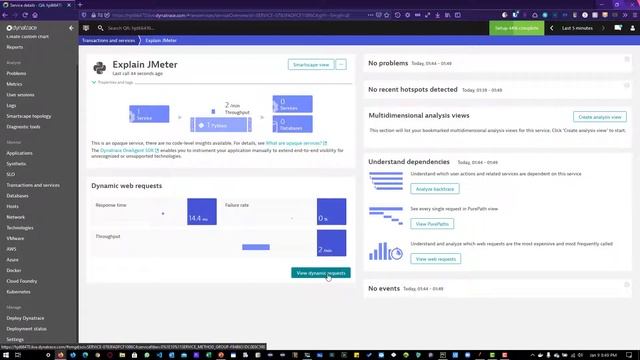Select the 1 Service caller tile
640x360 pixels.
click(149, 114)
